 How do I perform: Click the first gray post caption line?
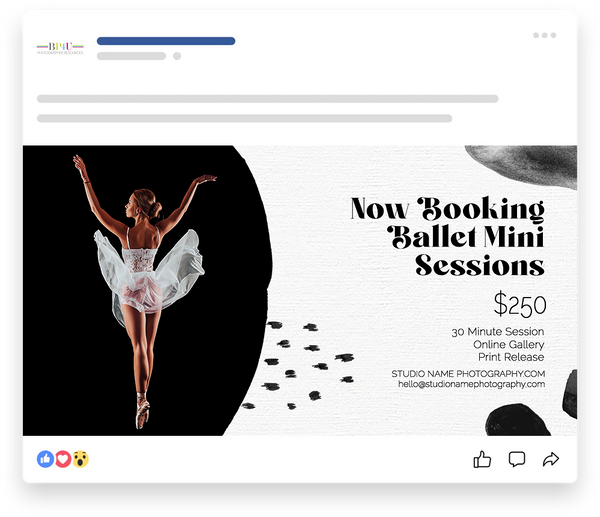point(267,99)
